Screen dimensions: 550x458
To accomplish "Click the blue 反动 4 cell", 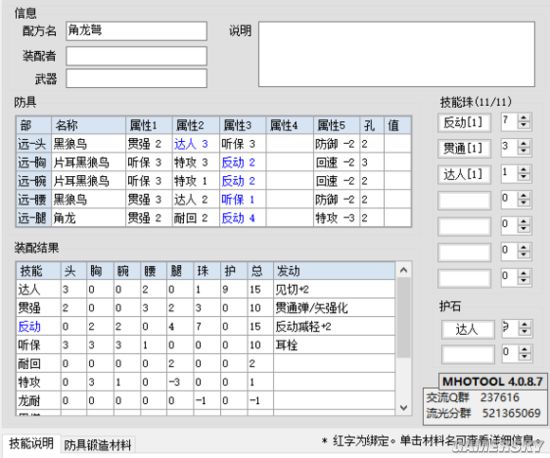I will click(x=242, y=218).
